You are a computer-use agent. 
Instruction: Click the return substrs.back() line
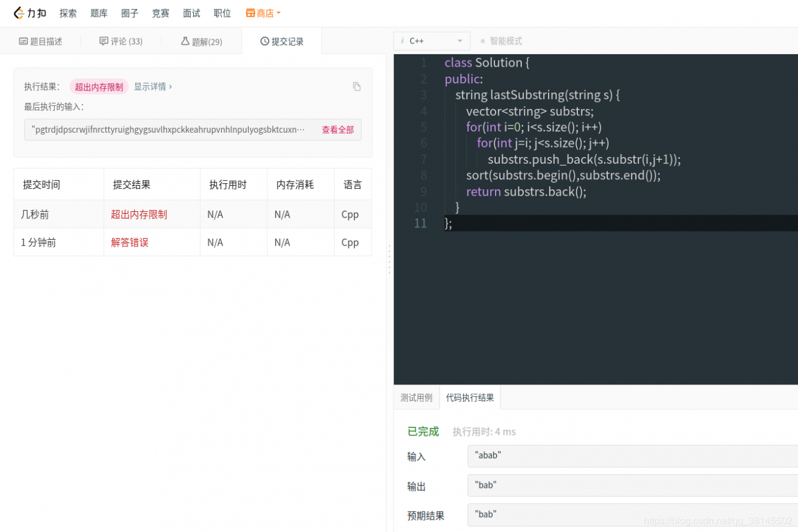pyautogui.click(x=526, y=191)
